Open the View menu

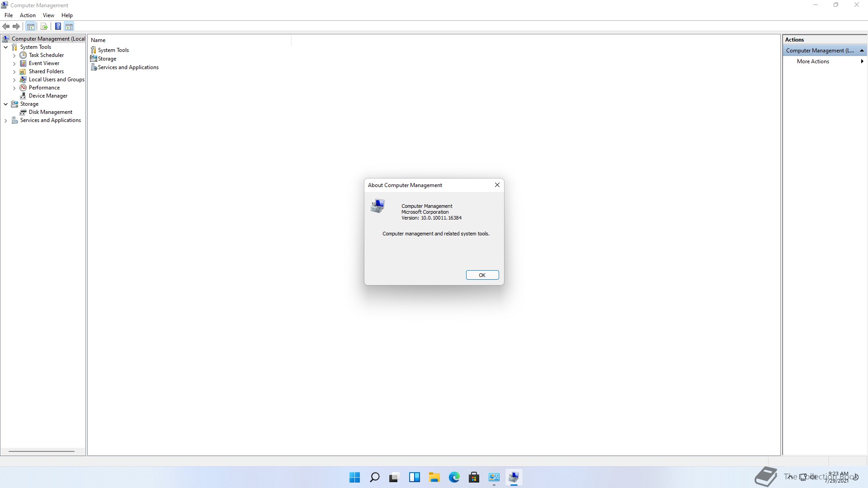pyautogui.click(x=48, y=15)
